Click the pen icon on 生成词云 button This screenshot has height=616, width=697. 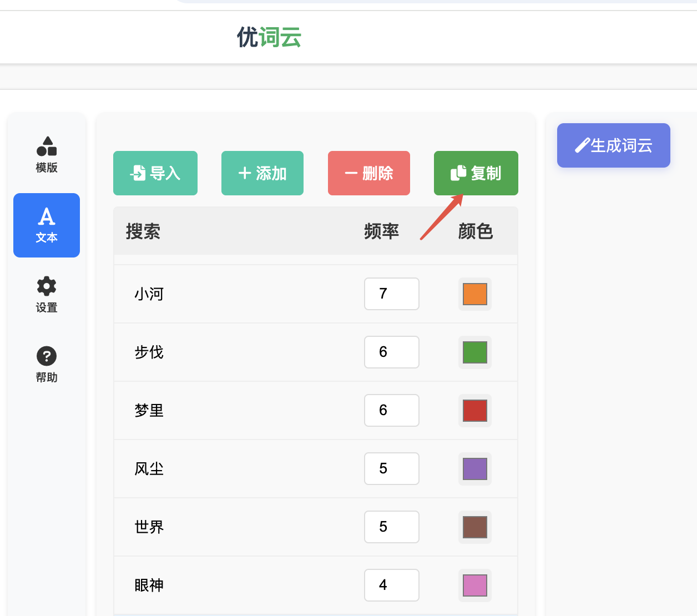coord(581,145)
